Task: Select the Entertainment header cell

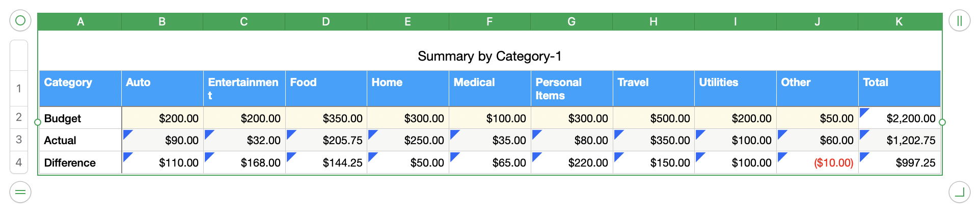Action: [x=243, y=88]
